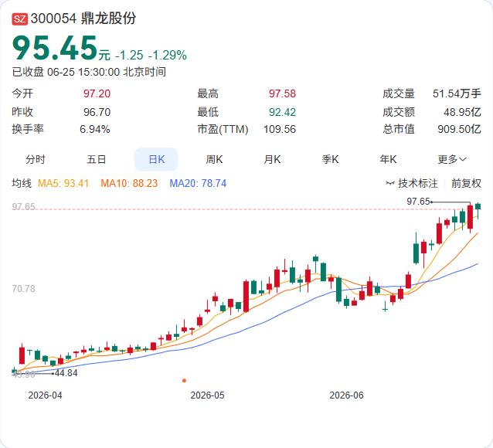Click the 97.65 high price annotation
493x448 pixels.
418,201
